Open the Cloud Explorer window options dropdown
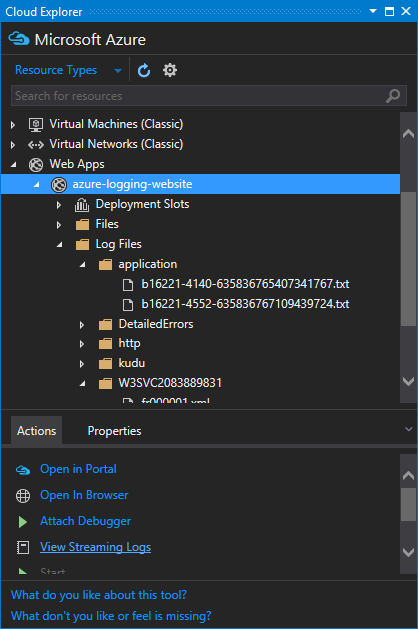 (x=373, y=11)
